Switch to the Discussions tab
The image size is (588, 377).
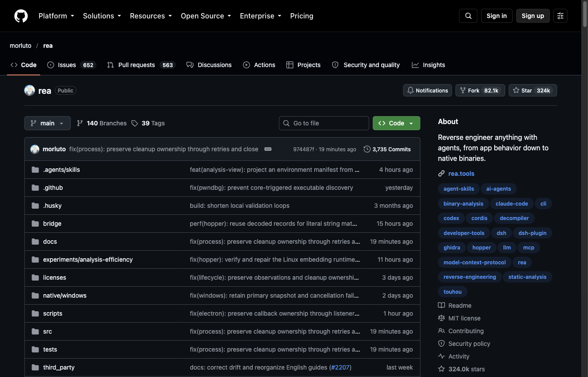click(x=209, y=65)
